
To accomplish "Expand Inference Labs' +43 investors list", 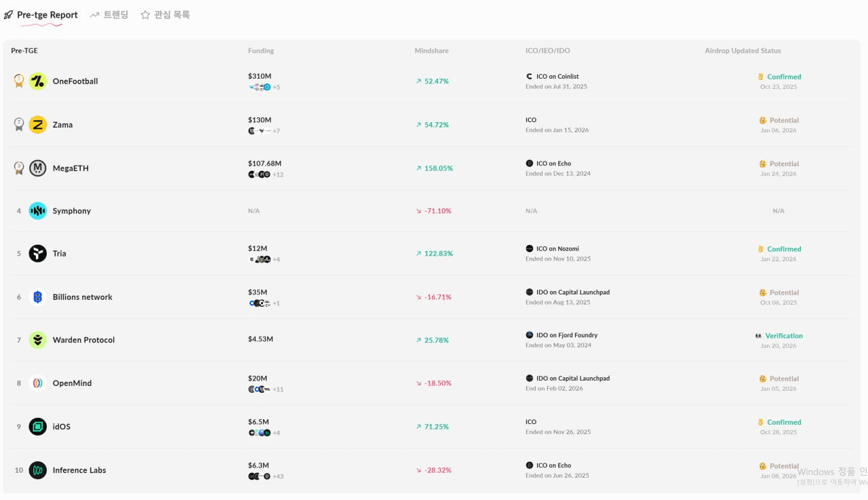I will click(278, 476).
